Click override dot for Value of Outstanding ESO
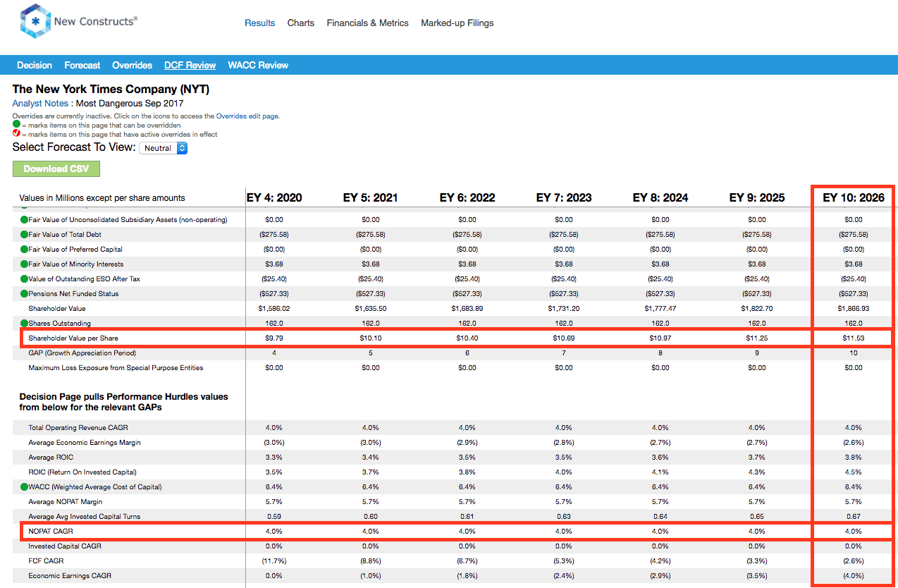The height and width of the screenshot is (588, 898). [24, 279]
